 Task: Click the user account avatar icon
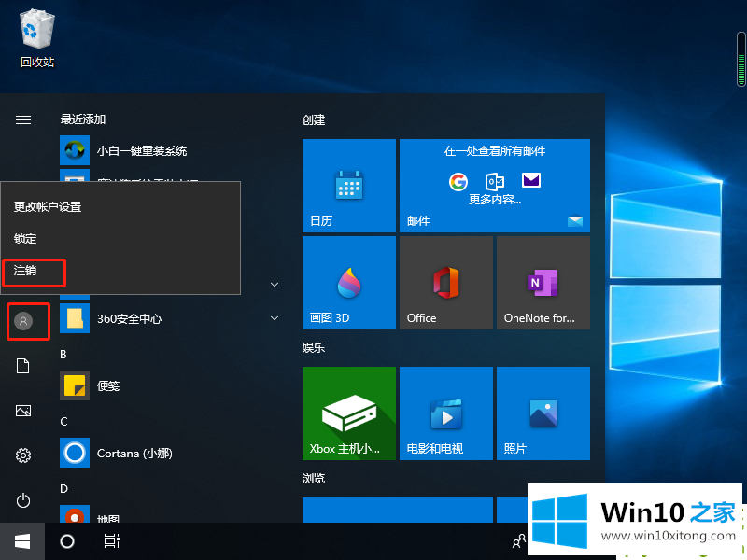point(24,321)
